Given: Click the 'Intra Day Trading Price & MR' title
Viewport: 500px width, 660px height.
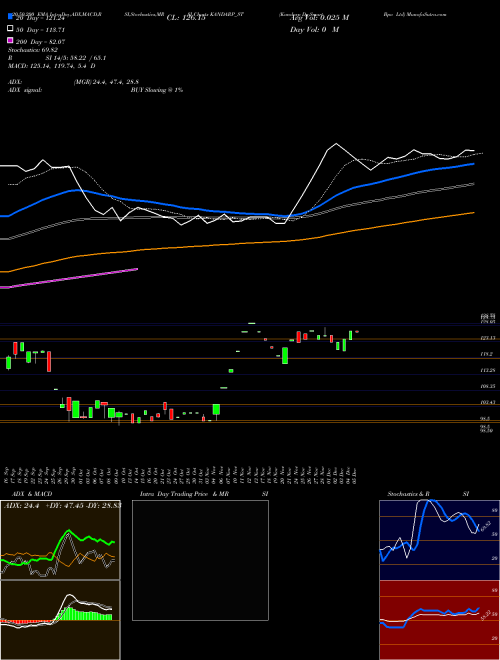Looking at the screenshot, I should coord(184,494).
